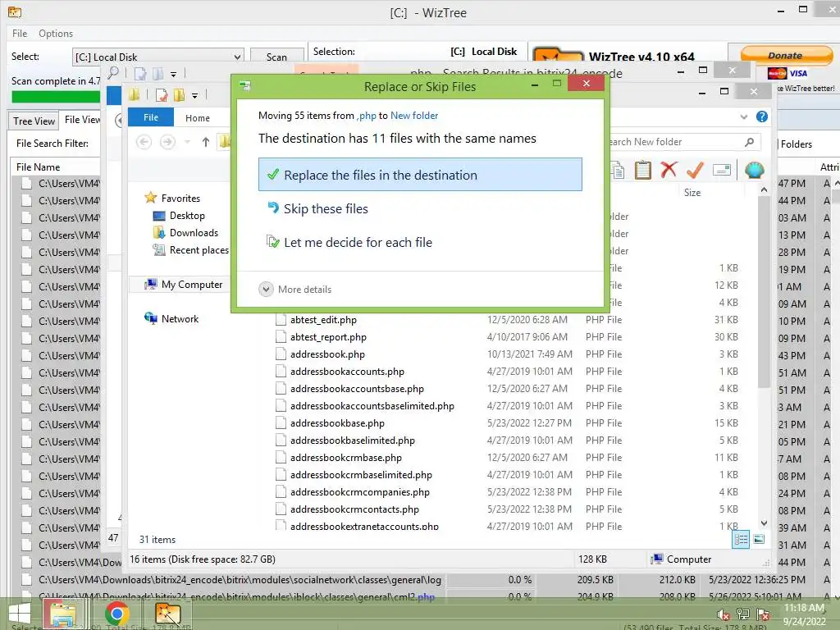Open the Windows Start button
Image resolution: width=840 pixels, height=630 pixels.
(20, 614)
